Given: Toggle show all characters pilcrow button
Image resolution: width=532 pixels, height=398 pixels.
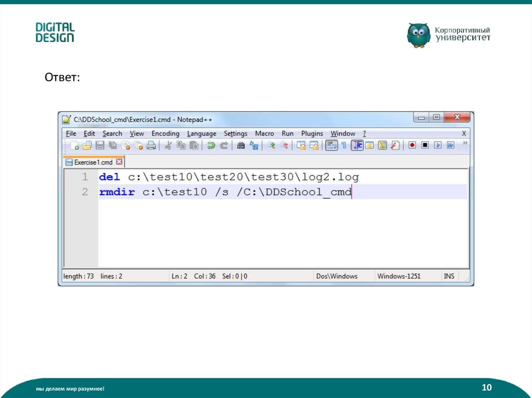Looking at the screenshot, I should [343, 146].
